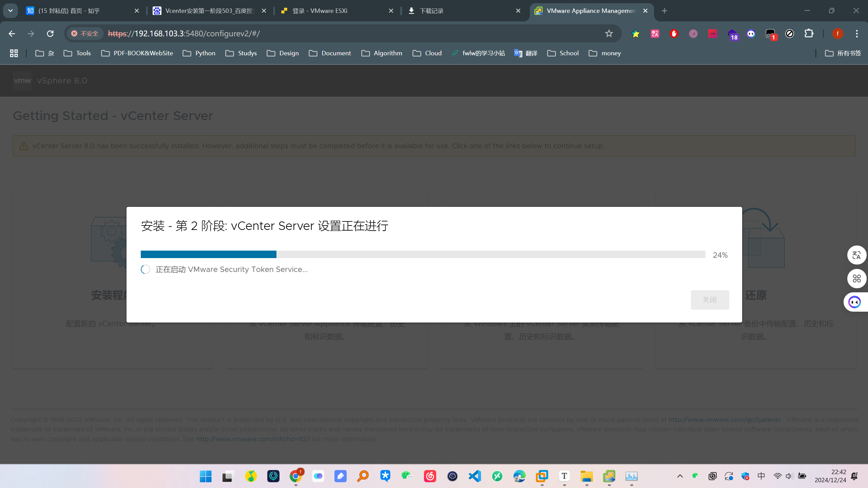This screenshot has height=488, width=868.
Task: Open the vmware.com/go/patents link
Action: [x=724, y=419]
